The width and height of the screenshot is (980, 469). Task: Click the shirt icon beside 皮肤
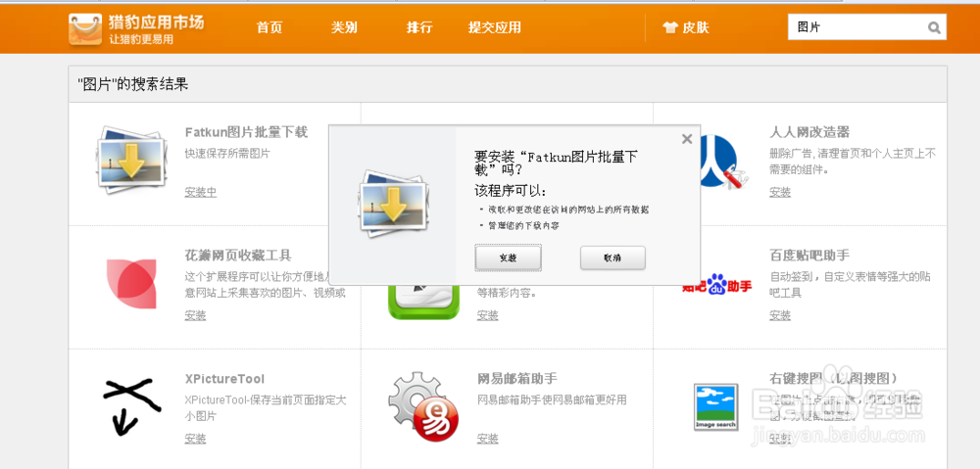(x=670, y=28)
